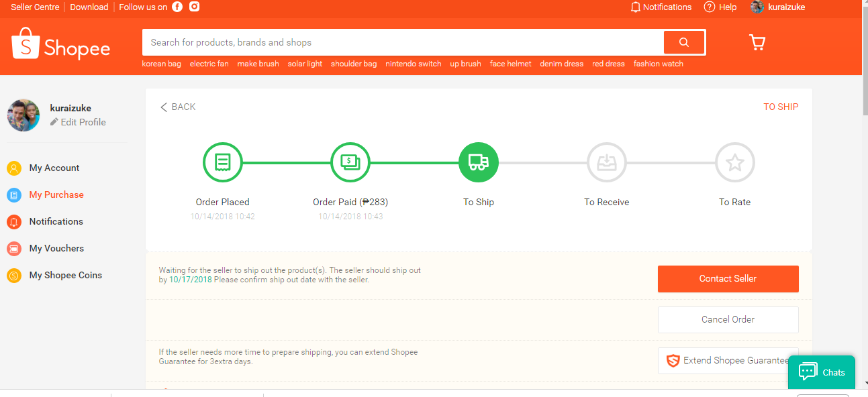The height and width of the screenshot is (397, 868).
Task: Click the Notifications bell in top bar
Action: 635,7
